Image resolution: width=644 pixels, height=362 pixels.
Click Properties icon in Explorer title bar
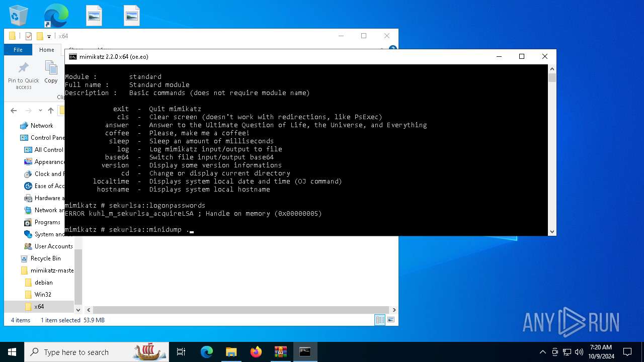(29, 36)
